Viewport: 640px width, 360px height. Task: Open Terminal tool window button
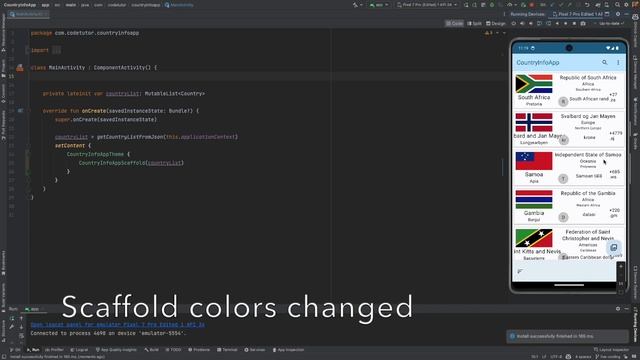click(227, 350)
